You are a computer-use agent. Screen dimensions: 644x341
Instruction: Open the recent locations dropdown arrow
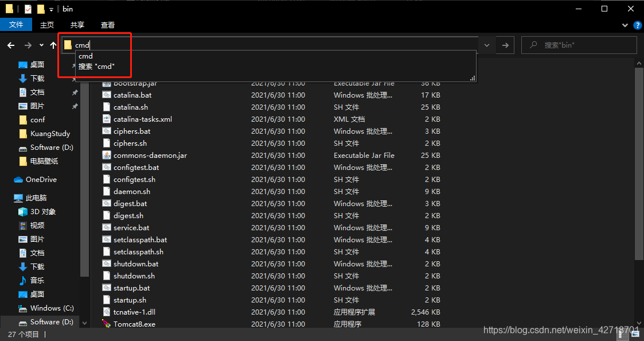41,45
